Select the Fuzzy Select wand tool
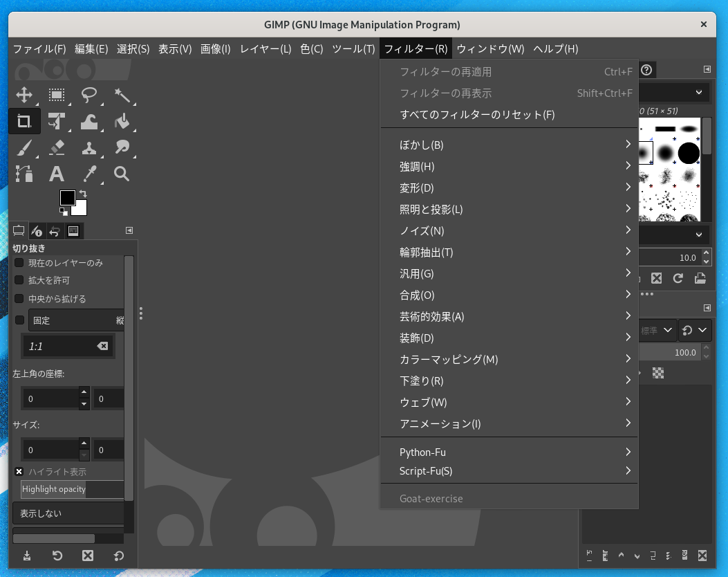 (x=122, y=95)
